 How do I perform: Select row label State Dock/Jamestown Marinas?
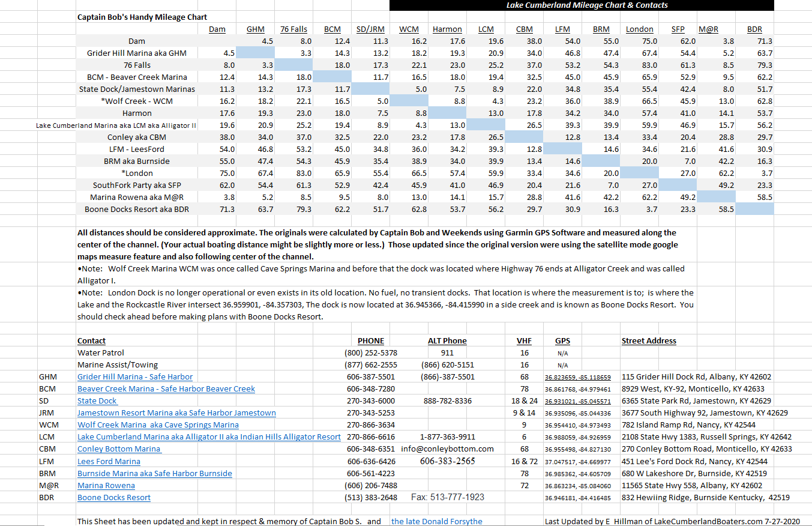tap(137, 89)
